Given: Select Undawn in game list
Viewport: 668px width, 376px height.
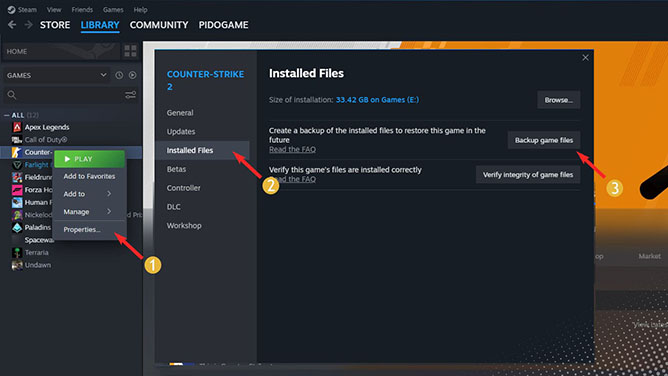Looking at the screenshot, I should pyautogui.click(x=37, y=265).
